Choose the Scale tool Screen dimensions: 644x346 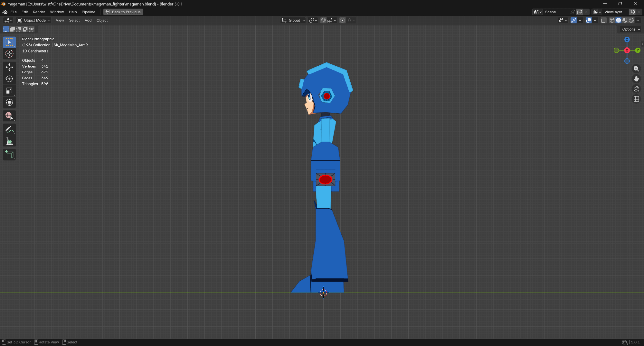point(9,91)
